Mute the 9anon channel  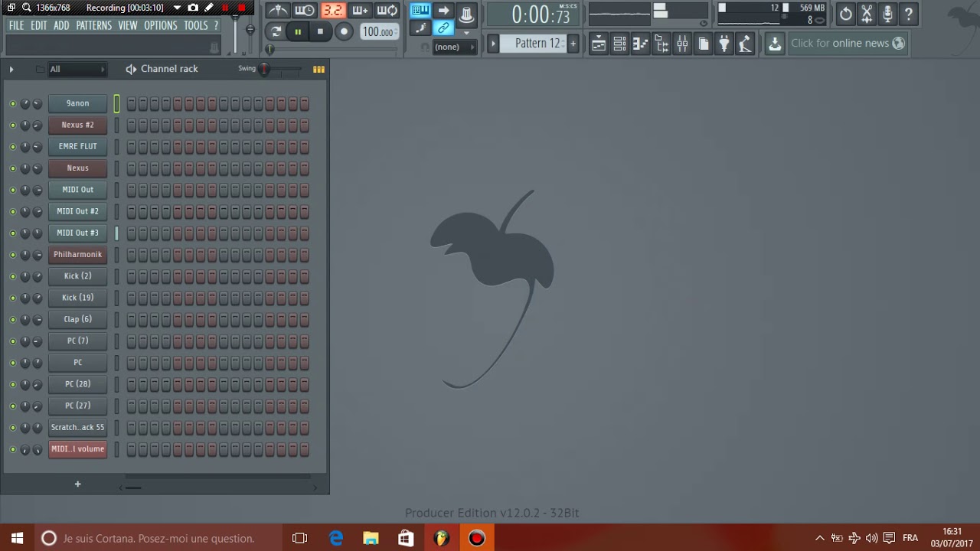click(12, 103)
